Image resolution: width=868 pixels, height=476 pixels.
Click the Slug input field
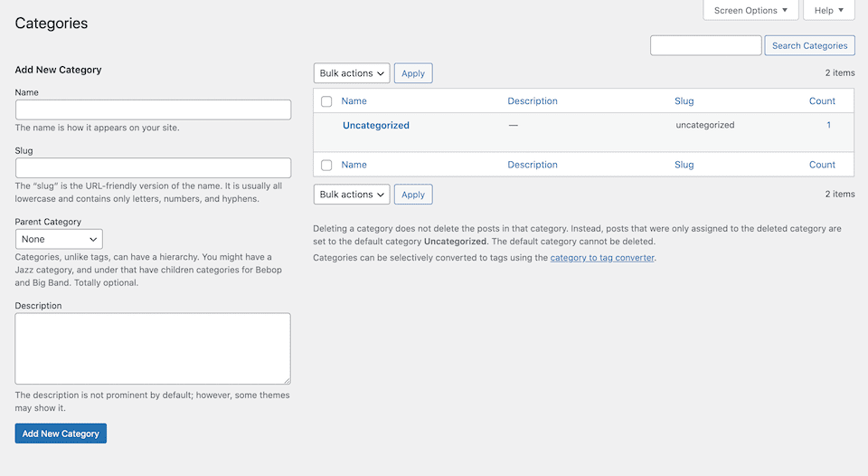click(153, 167)
